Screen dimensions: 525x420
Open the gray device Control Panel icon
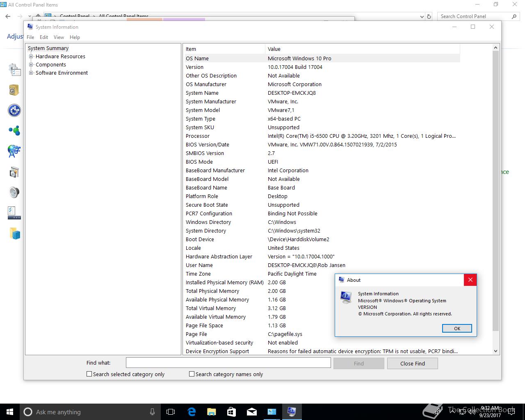[x=14, y=172]
